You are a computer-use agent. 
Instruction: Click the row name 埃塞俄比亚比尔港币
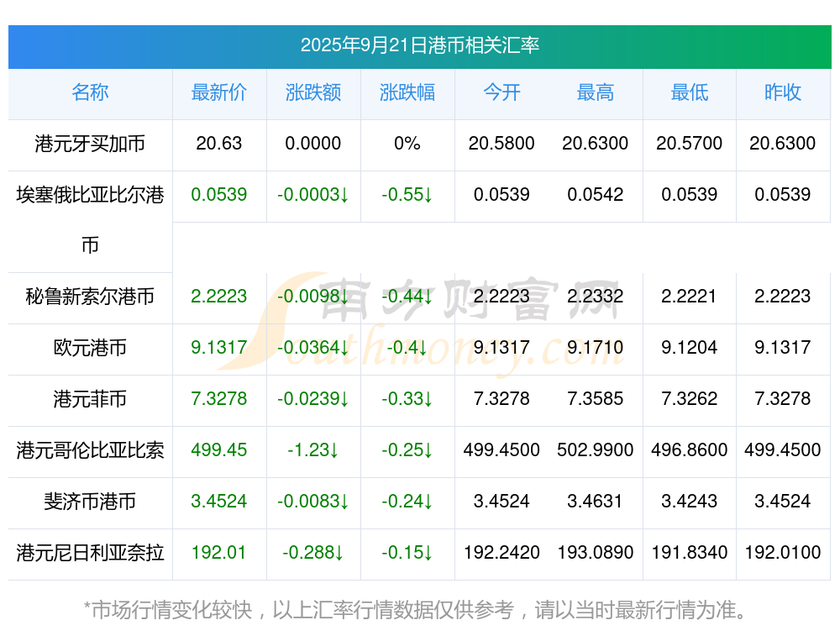90,219
